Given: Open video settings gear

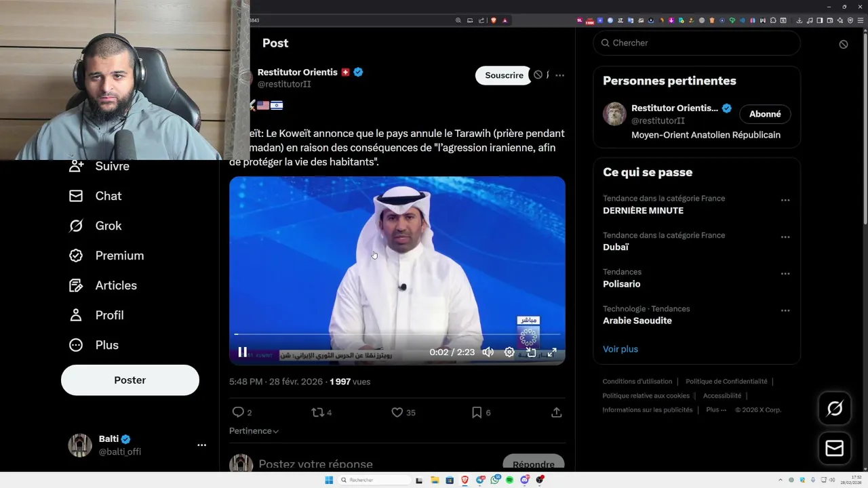Looking at the screenshot, I should [x=509, y=352].
